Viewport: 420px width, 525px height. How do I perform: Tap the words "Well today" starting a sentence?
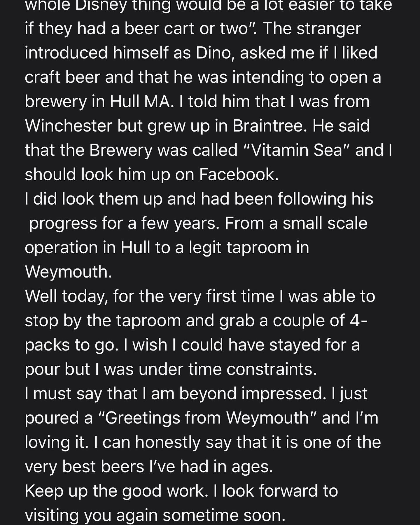pos(65,296)
